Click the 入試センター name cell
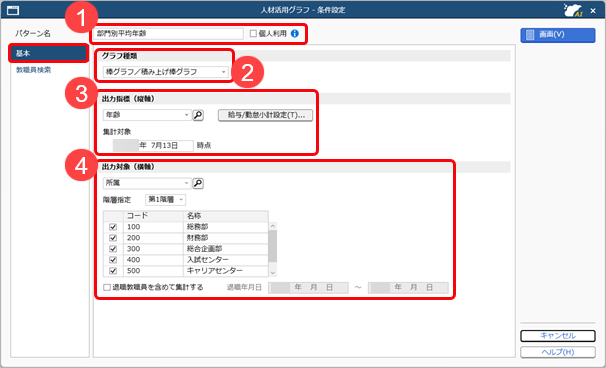This screenshot has width=606, height=368. (226, 260)
